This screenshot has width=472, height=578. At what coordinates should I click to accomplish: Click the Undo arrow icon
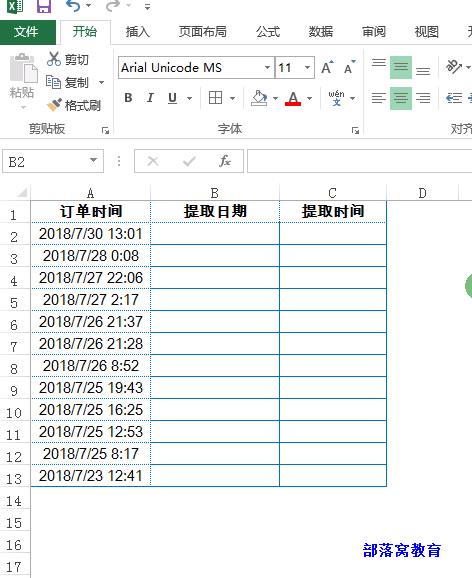[x=73, y=6]
